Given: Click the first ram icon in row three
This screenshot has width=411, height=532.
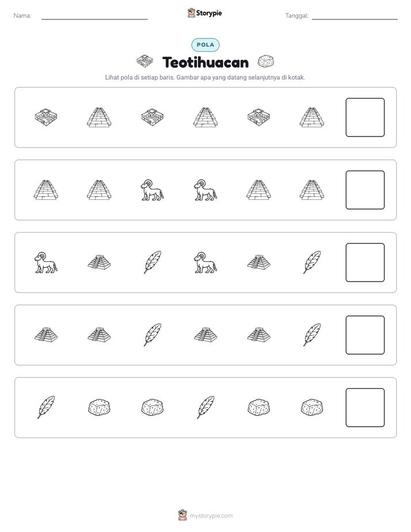Looking at the screenshot, I should [46, 263].
